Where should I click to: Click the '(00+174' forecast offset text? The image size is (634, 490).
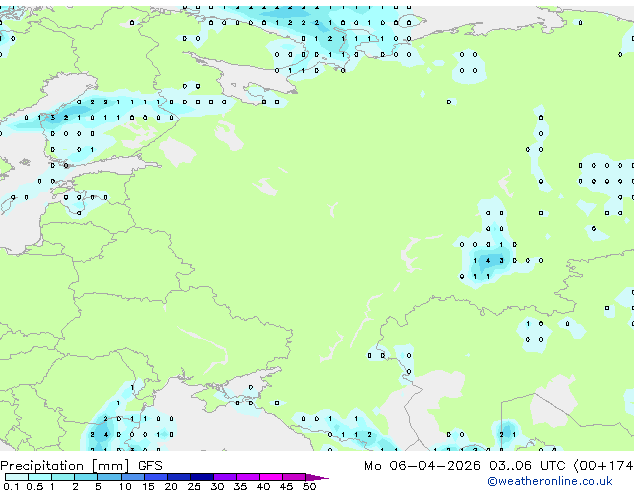603,466
